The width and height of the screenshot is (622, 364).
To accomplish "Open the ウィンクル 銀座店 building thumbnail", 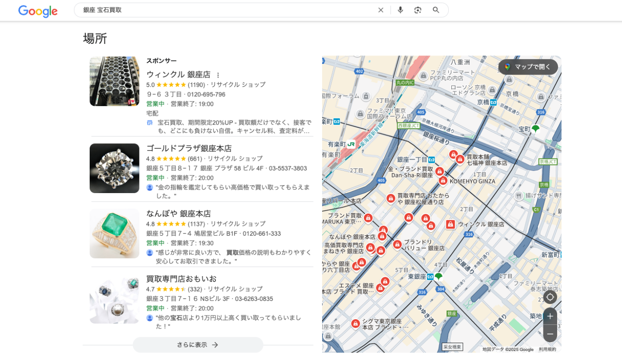I will pyautogui.click(x=114, y=81).
